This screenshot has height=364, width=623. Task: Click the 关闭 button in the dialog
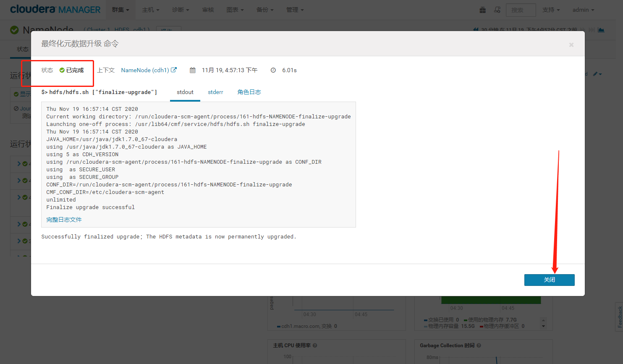click(549, 280)
